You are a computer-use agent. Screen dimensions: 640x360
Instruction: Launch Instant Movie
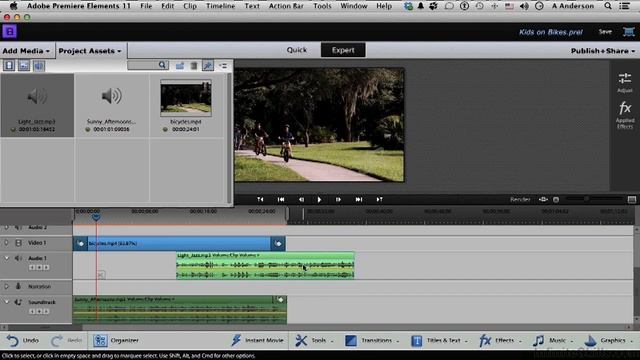pyautogui.click(x=257, y=340)
